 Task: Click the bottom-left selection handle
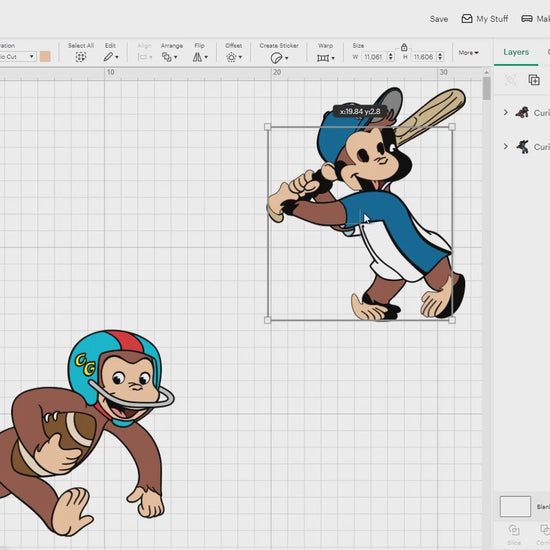(267, 320)
